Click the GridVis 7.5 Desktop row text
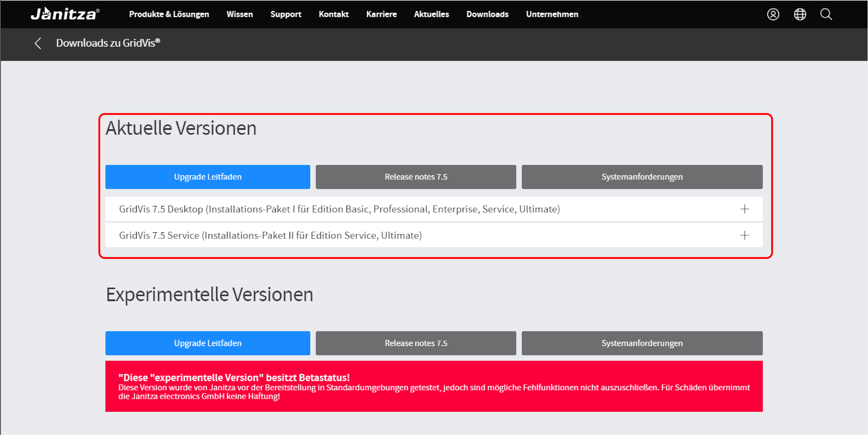 [x=339, y=209]
